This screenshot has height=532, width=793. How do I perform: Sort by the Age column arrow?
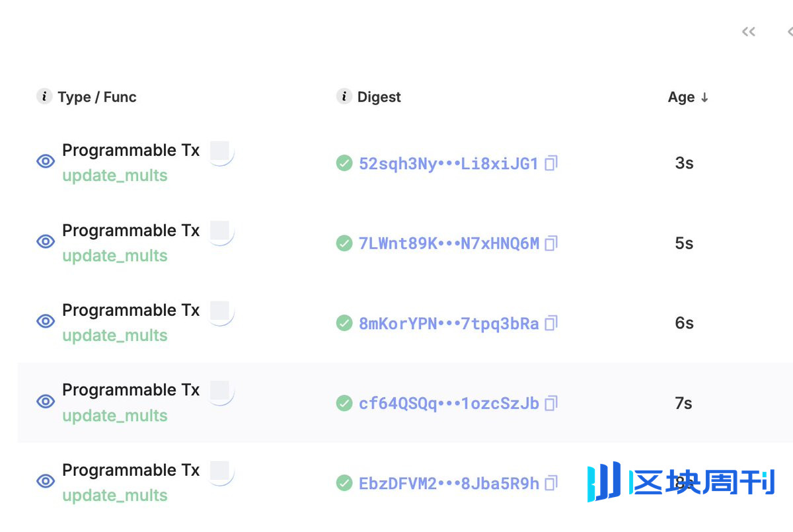click(704, 97)
